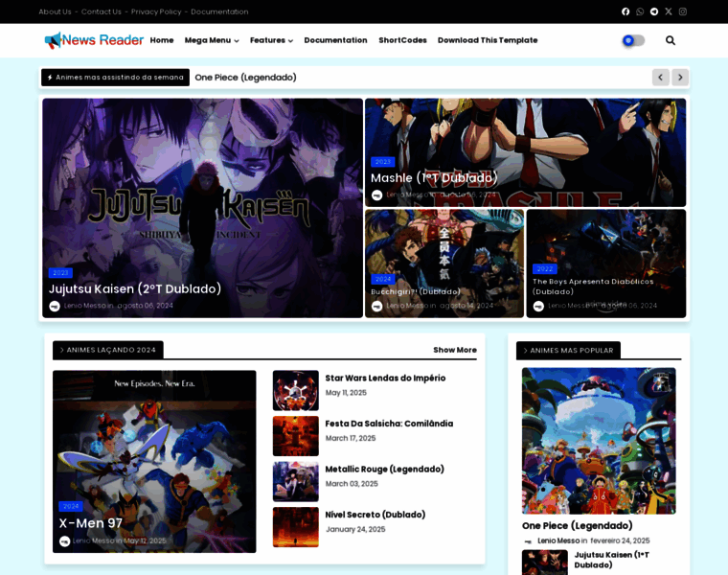Open Nível Secreto (Dublado) title
Viewport: 728px width, 575px height.
click(x=375, y=515)
